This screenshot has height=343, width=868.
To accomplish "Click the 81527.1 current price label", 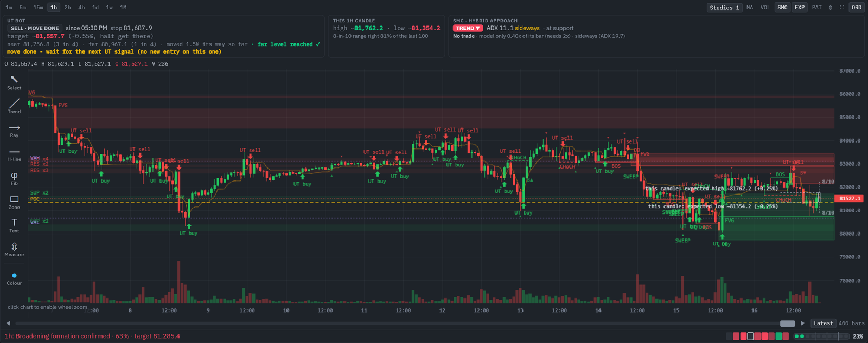I will click(850, 199).
